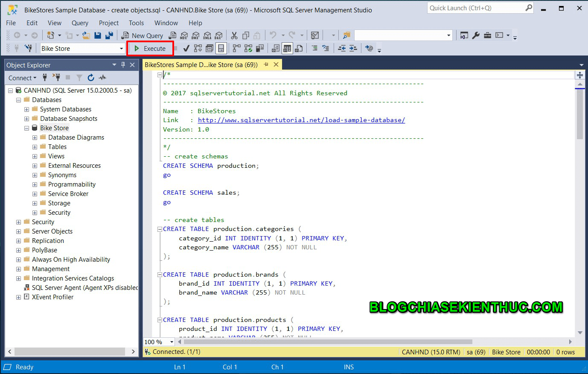The image size is (588, 374).
Task: Open the Query menu
Action: click(80, 23)
